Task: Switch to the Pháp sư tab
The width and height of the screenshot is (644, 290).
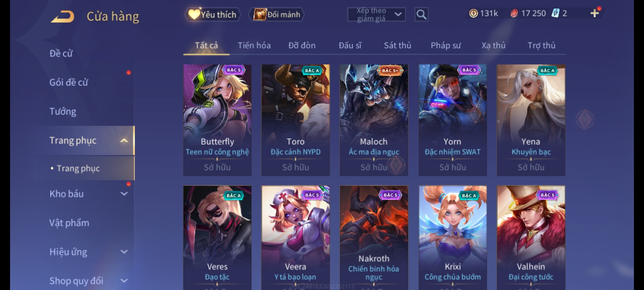Action: tap(446, 45)
